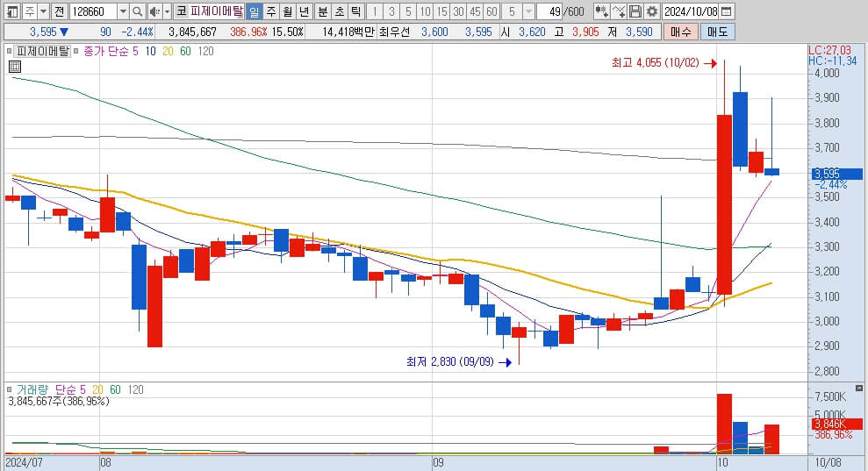Select the 초 second chart period
Viewport: 868px width, 471px height.
click(x=340, y=11)
